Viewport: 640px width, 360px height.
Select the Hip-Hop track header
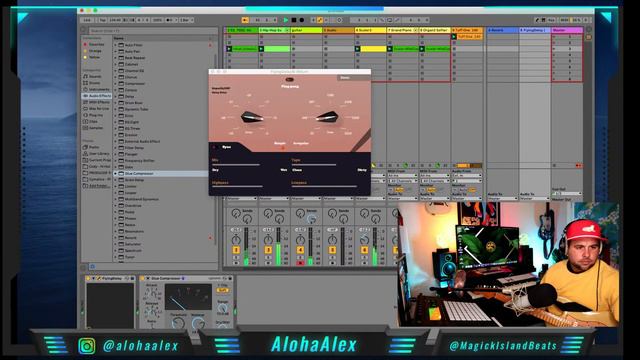(x=274, y=30)
